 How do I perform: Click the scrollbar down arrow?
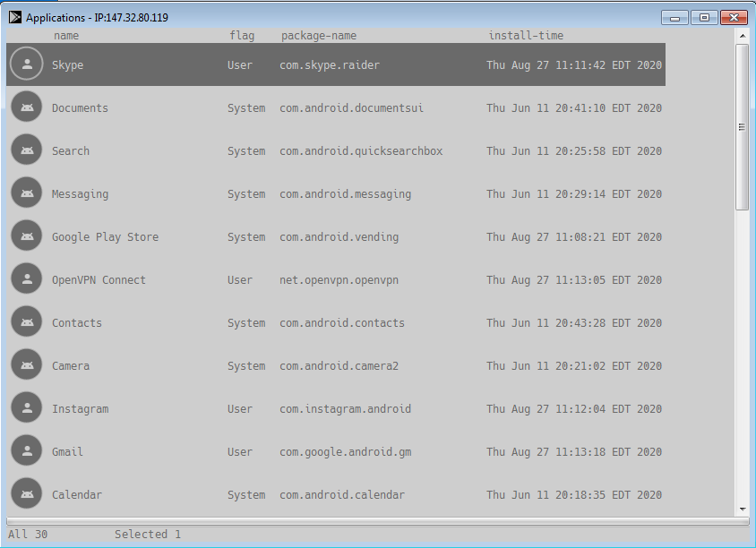click(743, 509)
